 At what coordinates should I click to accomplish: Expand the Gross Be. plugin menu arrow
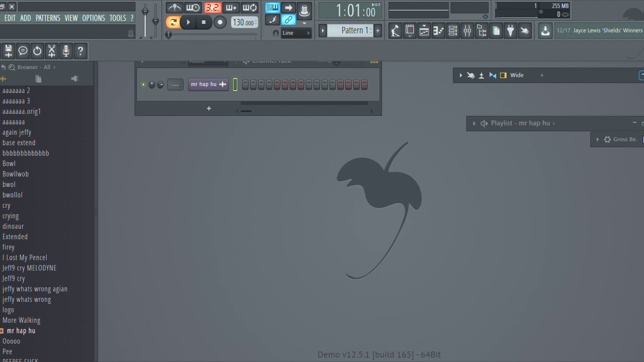(597, 140)
